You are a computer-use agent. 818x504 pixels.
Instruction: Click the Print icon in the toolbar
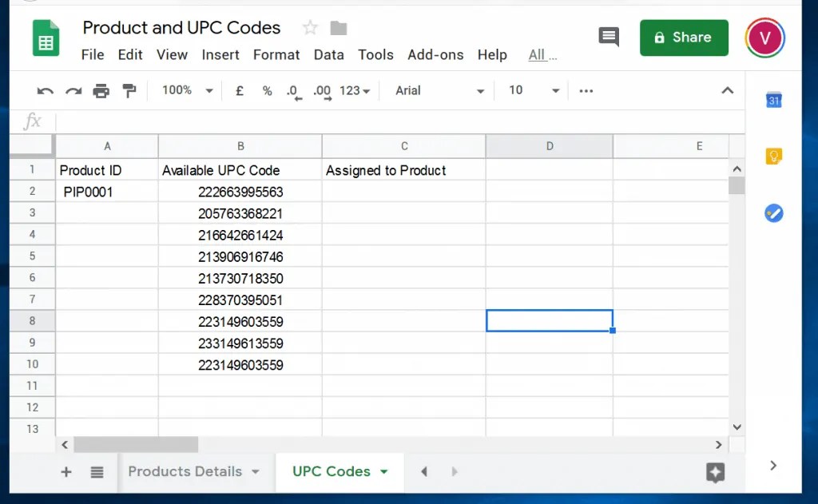coord(101,90)
